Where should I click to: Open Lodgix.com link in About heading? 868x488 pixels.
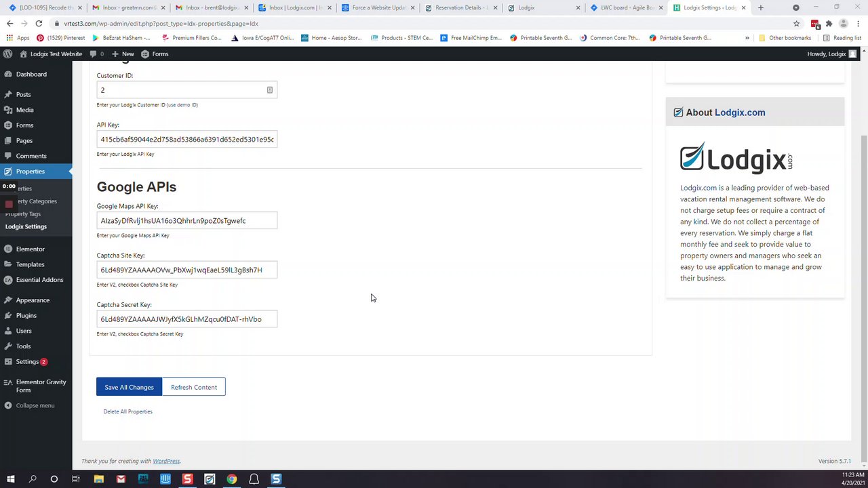[740, 113]
